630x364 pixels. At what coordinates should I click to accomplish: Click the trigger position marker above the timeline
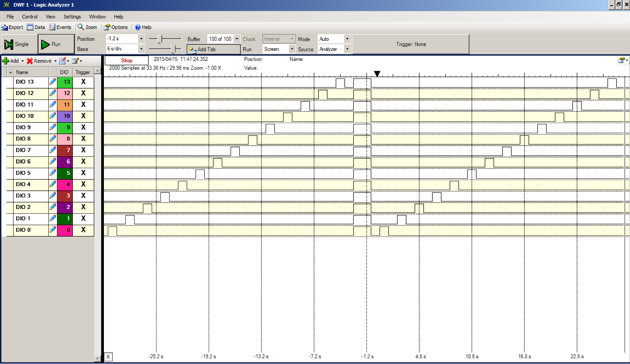click(377, 73)
